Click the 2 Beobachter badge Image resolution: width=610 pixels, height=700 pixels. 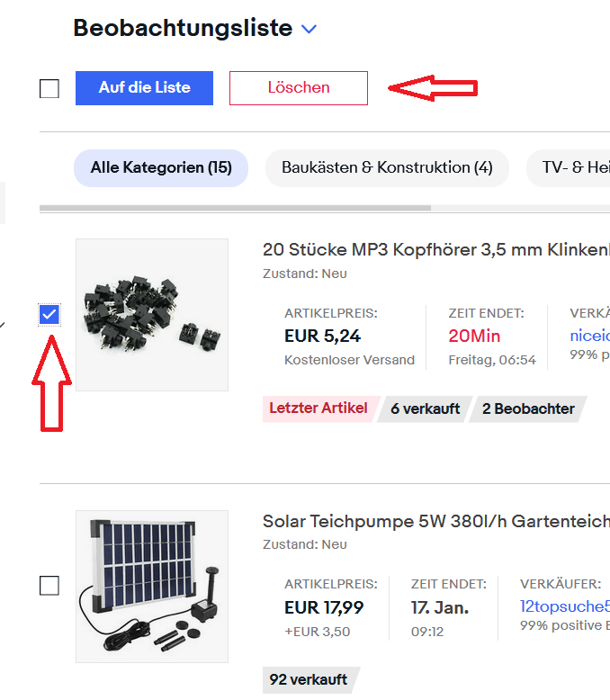[x=528, y=408]
